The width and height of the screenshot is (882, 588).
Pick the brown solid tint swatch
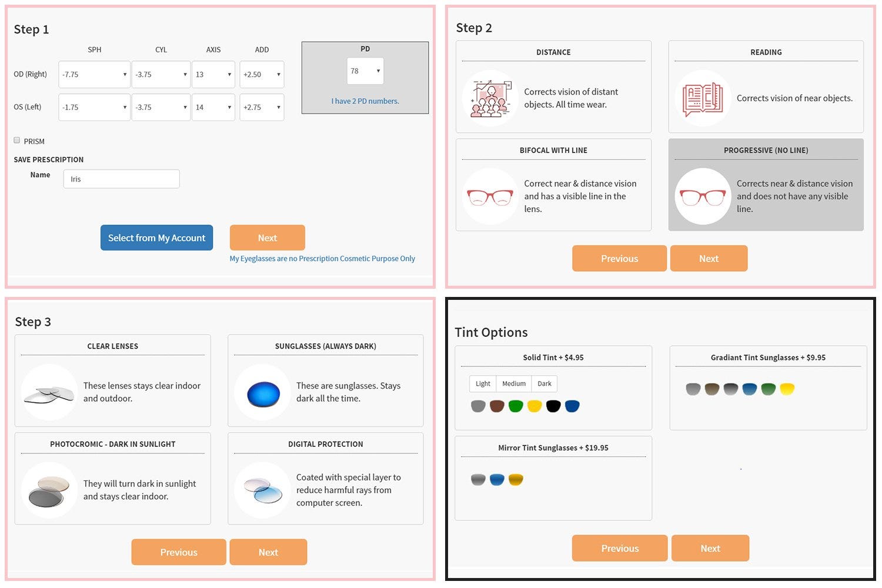point(497,406)
